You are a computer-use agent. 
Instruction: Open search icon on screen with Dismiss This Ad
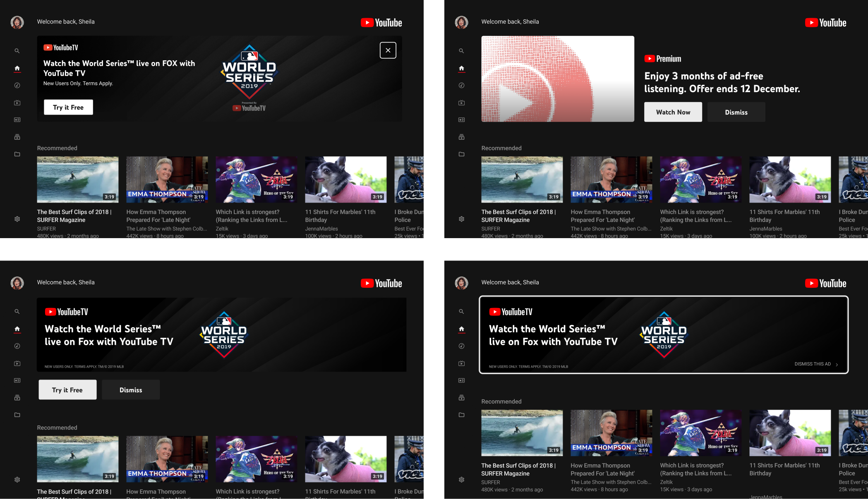(461, 312)
